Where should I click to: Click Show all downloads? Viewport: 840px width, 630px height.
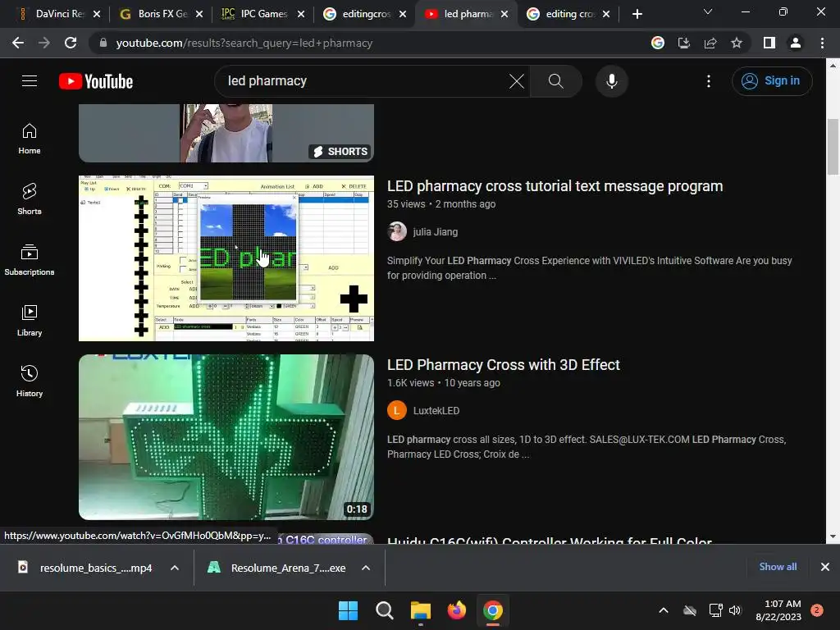tap(778, 567)
